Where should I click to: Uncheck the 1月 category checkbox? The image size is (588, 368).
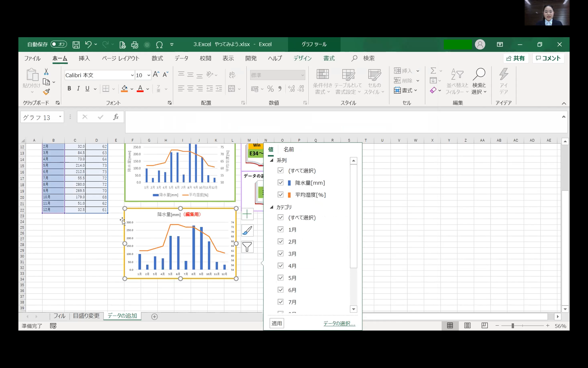click(281, 229)
